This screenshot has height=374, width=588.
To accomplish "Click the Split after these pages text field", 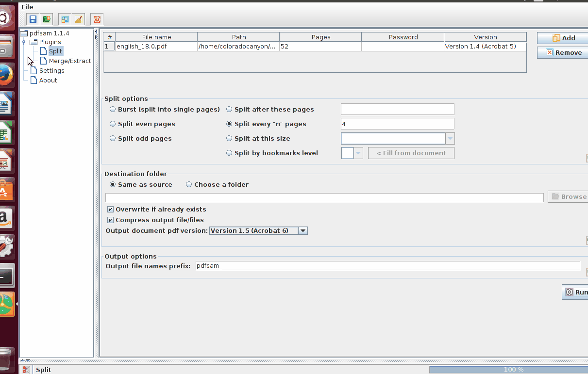I will 398,109.
